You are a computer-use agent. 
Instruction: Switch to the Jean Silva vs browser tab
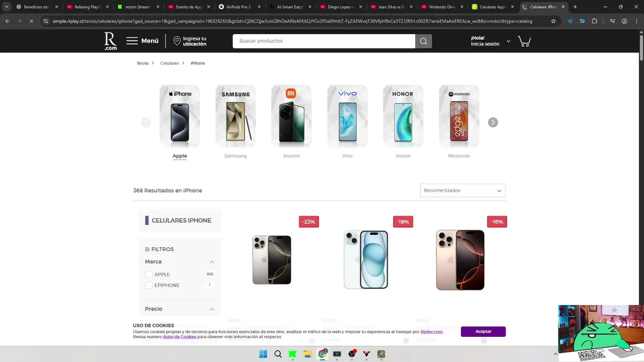390,7
